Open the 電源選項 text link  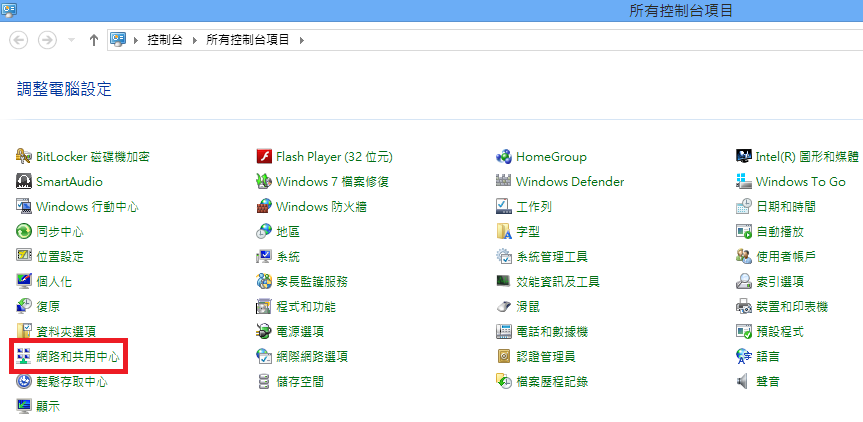(x=300, y=331)
